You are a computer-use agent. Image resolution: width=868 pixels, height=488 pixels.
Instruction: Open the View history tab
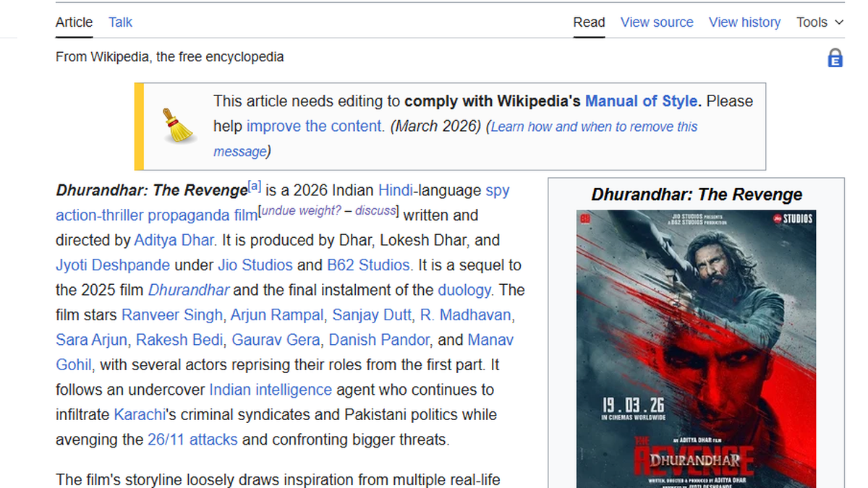(x=744, y=22)
